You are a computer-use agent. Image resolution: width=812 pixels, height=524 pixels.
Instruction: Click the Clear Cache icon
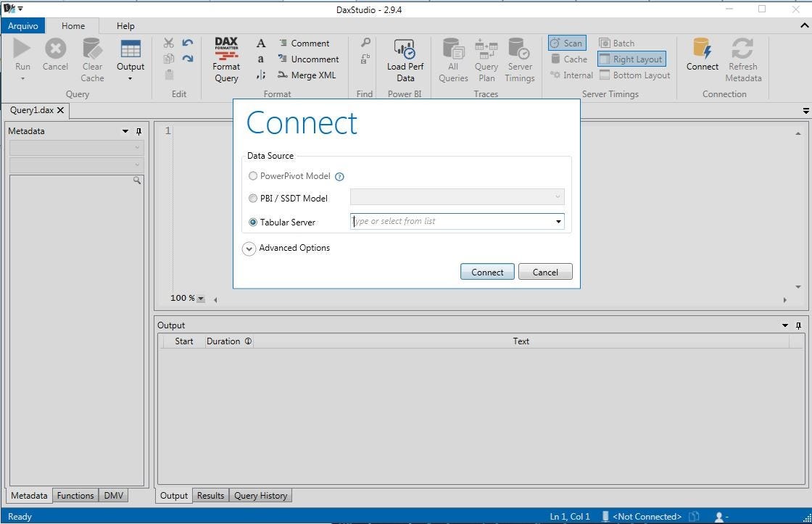[92, 49]
